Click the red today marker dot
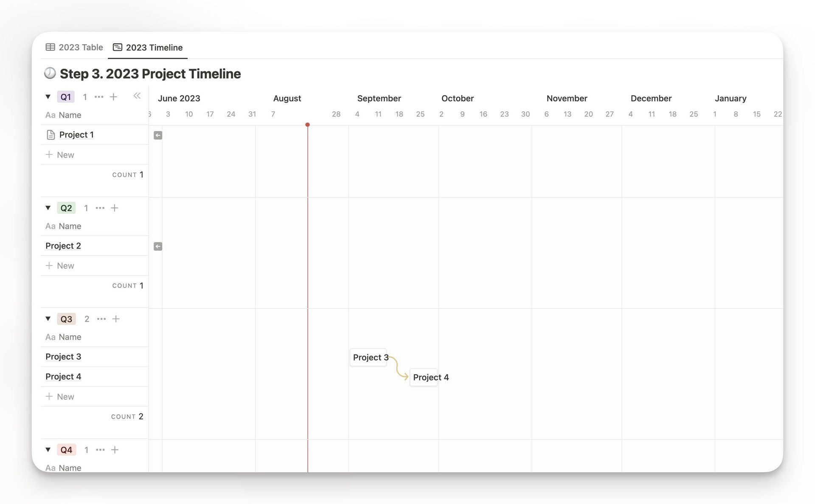Viewport: 815px width, 504px height. [x=307, y=125]
